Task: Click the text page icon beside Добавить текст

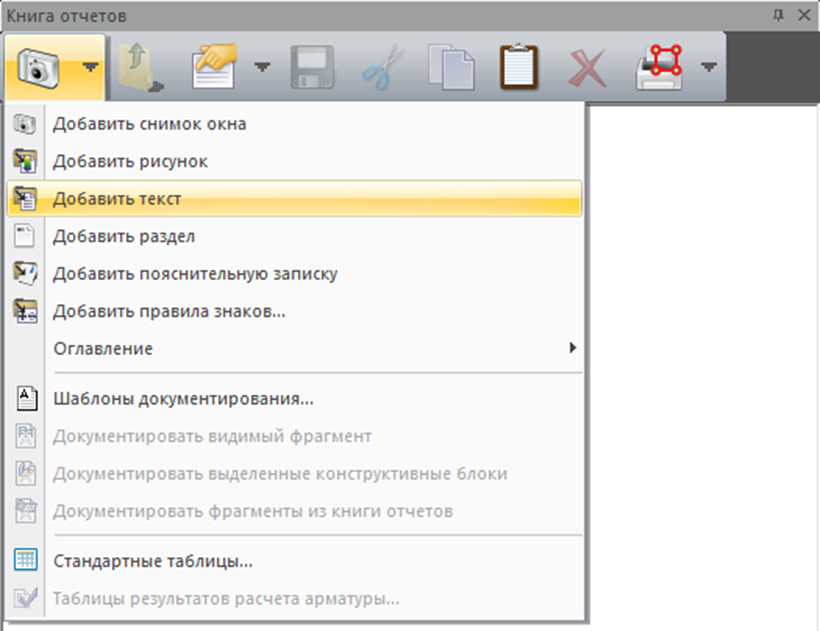Action: tap(25, 199)
